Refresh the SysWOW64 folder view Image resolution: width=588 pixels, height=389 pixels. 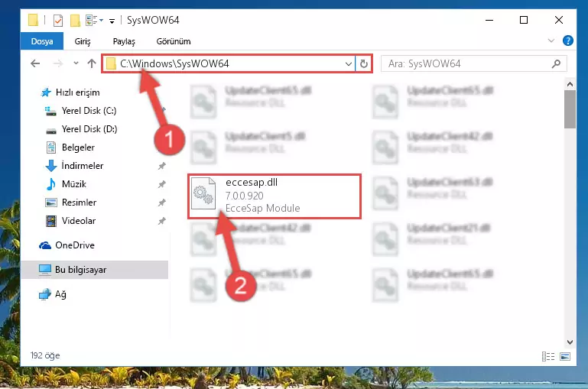[x=364, y=63]
